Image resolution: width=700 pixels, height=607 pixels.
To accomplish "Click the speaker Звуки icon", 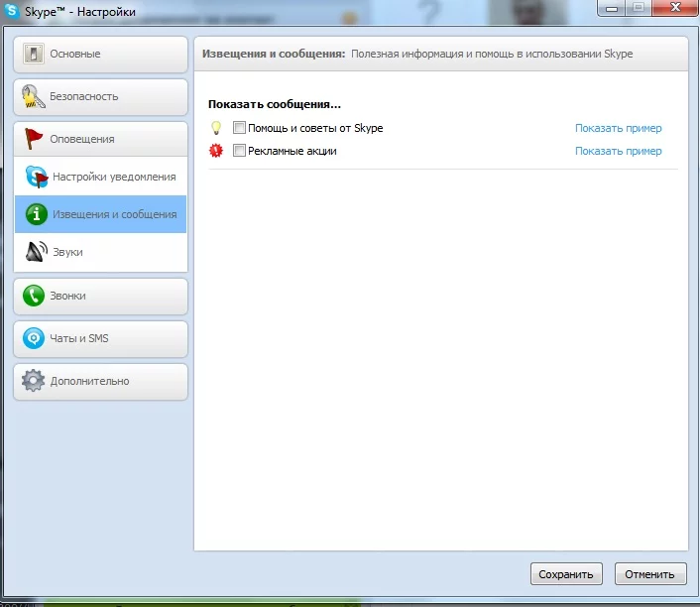I will (37, 252).
